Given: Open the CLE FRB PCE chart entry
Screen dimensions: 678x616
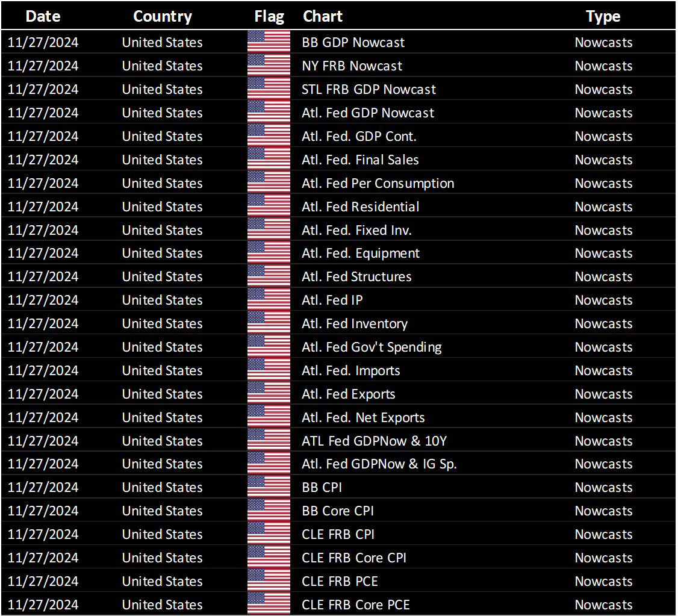Looking at the screenshot, I should 340,581.
